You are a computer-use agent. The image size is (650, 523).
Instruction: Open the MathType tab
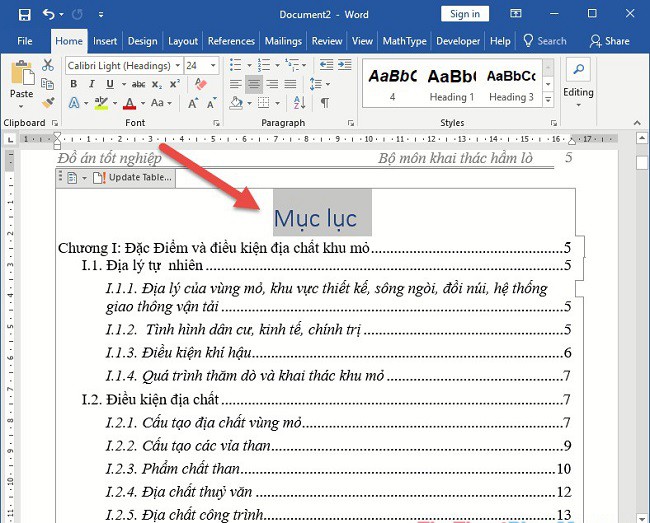(405, 41)
